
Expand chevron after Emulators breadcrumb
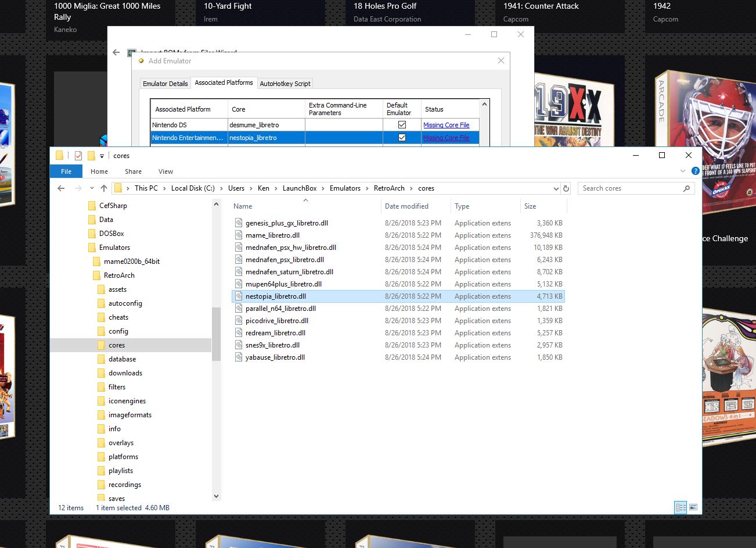tap(367, 188)
